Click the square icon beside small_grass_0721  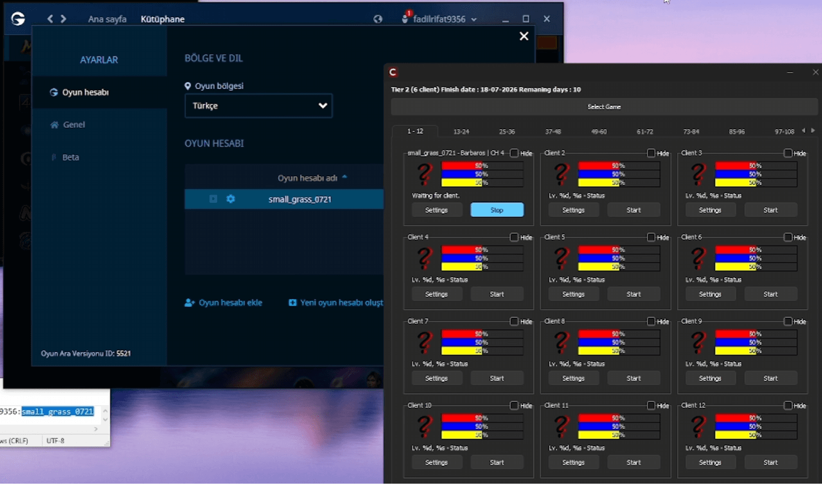213,199
